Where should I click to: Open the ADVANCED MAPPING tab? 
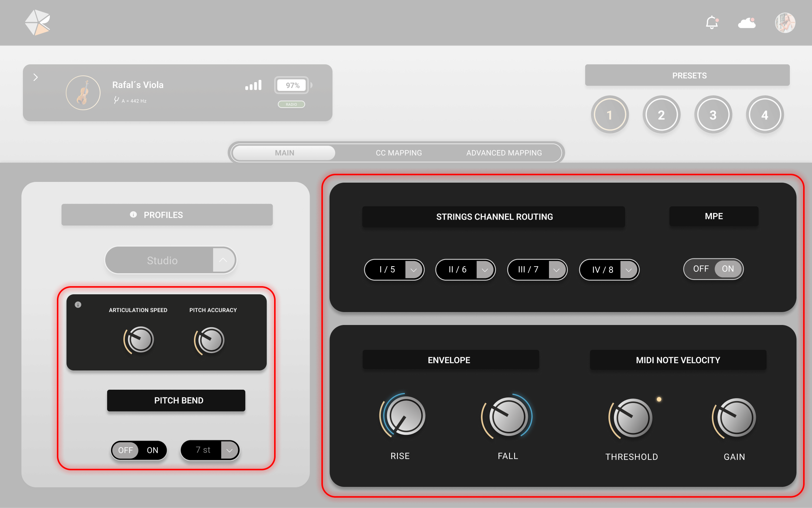[x=504, y=153]
